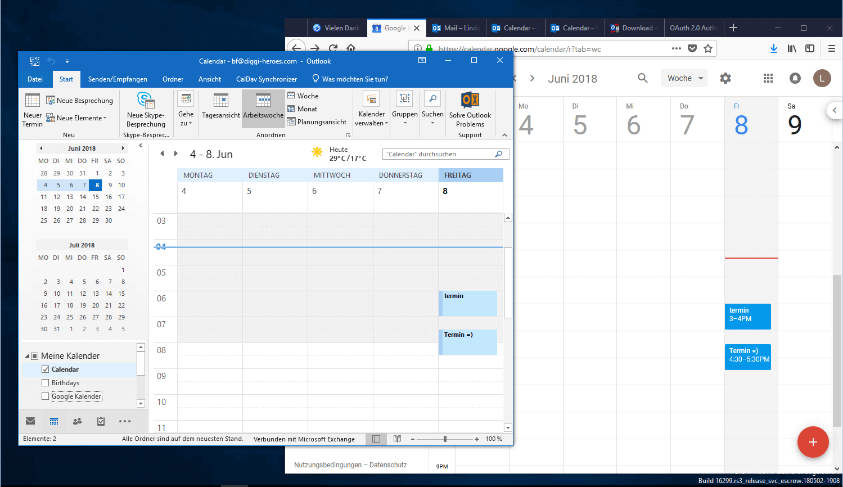Open Google apps grid
The width and height of the screenshot is (843, 487).
pyautogui.click(x=768, y=78)
